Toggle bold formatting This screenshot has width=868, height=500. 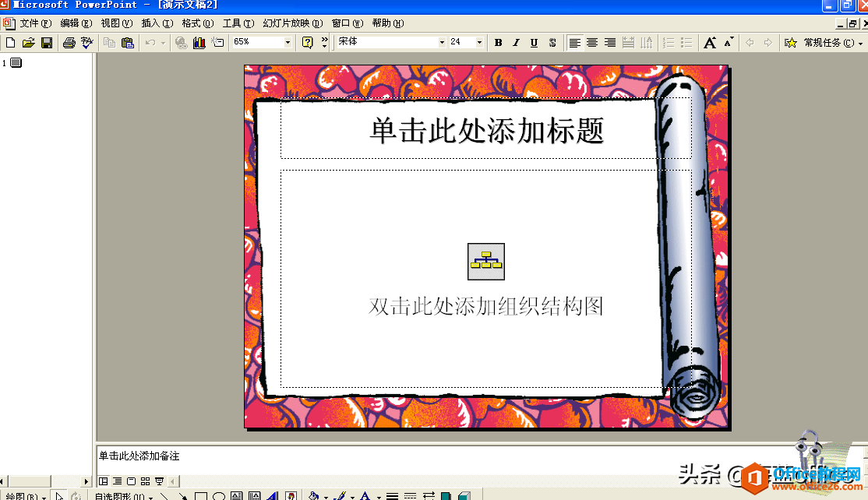point(498,42)
